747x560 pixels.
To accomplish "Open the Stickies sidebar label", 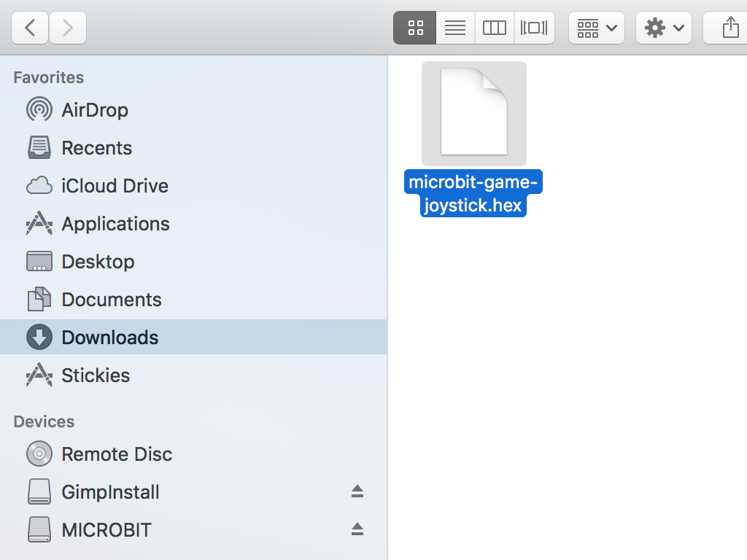I will [96, 376].
